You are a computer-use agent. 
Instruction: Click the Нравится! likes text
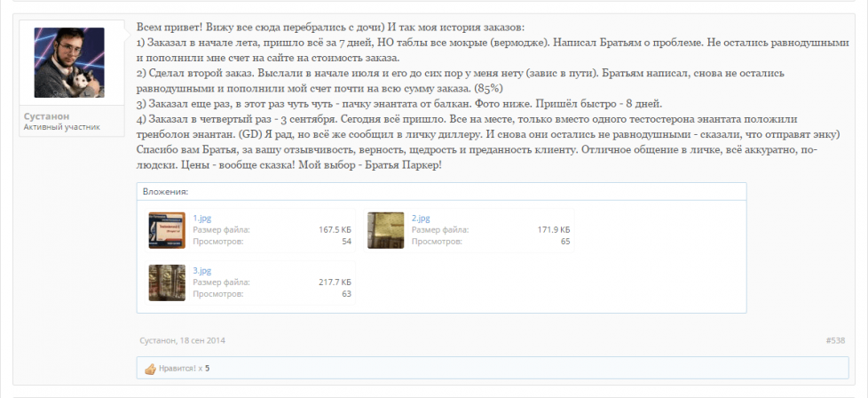tap(177, 368)
